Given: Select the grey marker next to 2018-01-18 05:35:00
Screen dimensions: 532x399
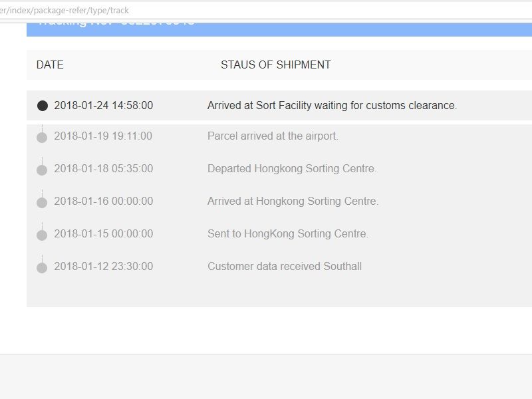Looking at the screenshot, I should click(x=42, y=170).
